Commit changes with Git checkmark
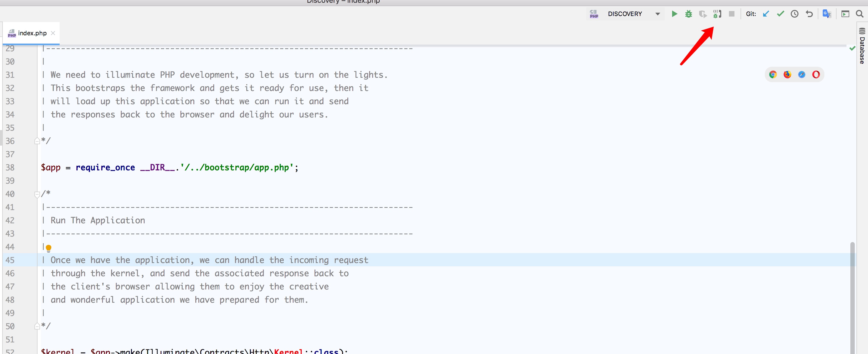This screenshot has width=868, height=354. pyautogui.click(x=780, y=14)
